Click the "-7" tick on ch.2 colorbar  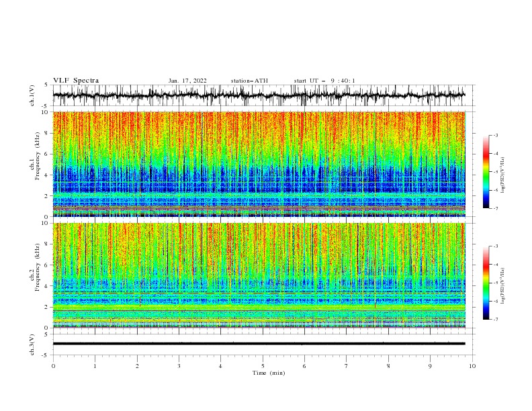(x=496, y=319)
